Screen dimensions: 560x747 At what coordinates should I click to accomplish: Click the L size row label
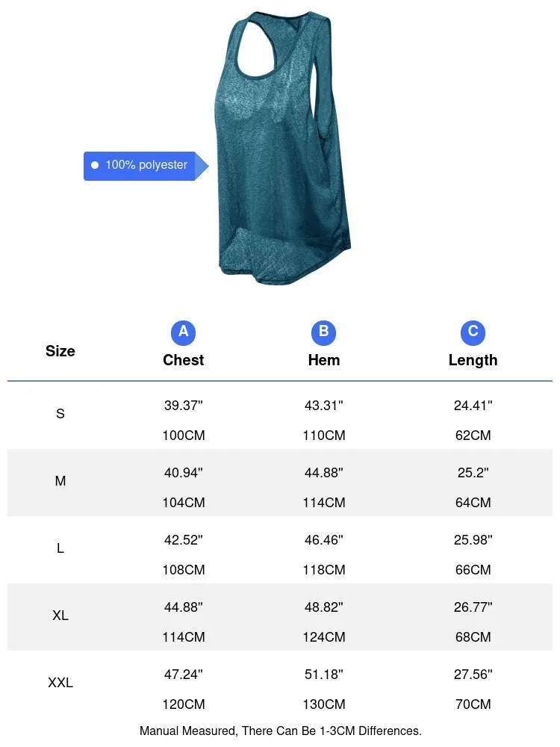pos(60,548)
